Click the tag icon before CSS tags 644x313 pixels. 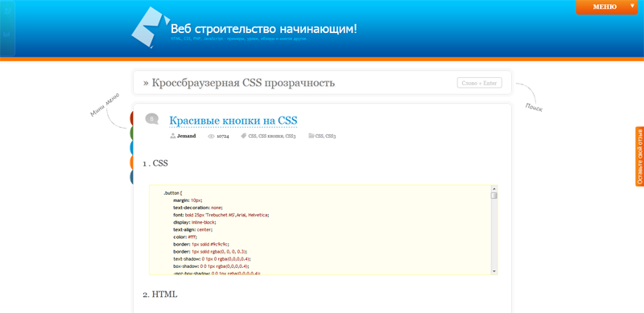244,136
